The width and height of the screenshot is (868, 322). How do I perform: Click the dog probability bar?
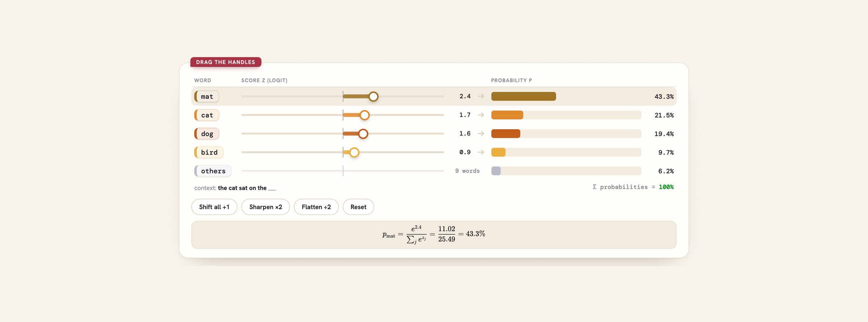(x=566, y=134)
